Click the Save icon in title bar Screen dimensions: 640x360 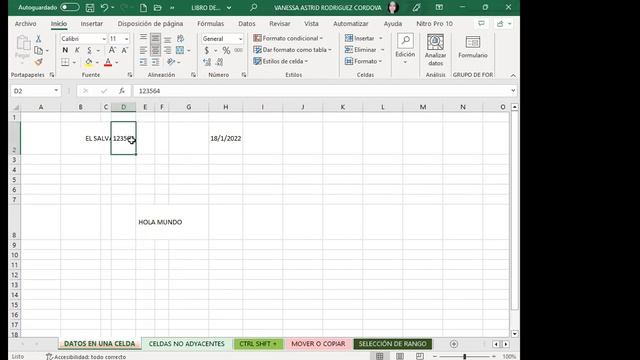tap(90, 7)
